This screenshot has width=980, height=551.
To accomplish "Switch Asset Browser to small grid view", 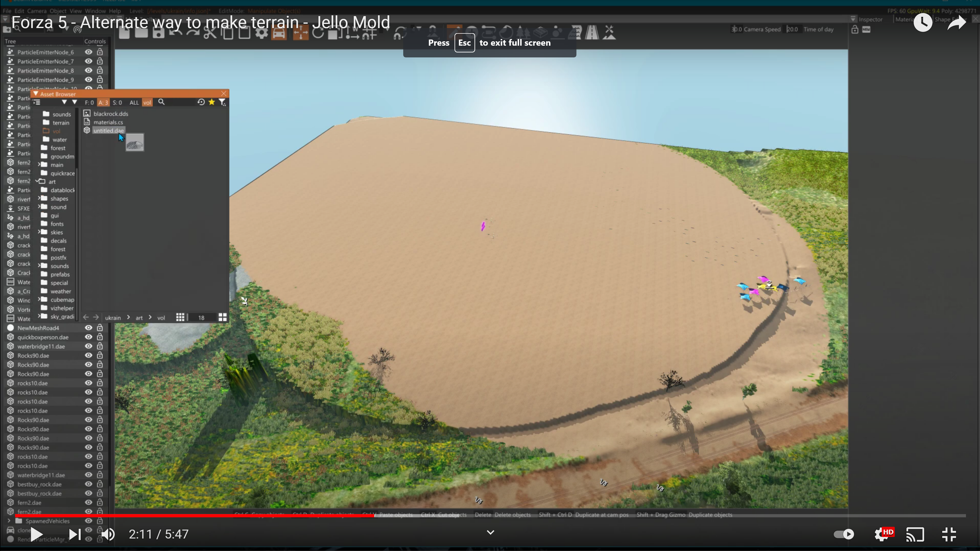I will point(180,317).
